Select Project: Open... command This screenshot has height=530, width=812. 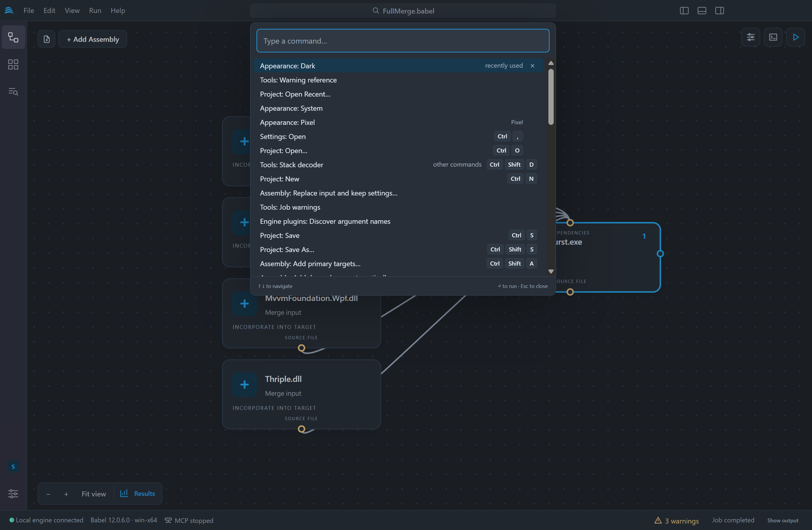coord(398,150)
